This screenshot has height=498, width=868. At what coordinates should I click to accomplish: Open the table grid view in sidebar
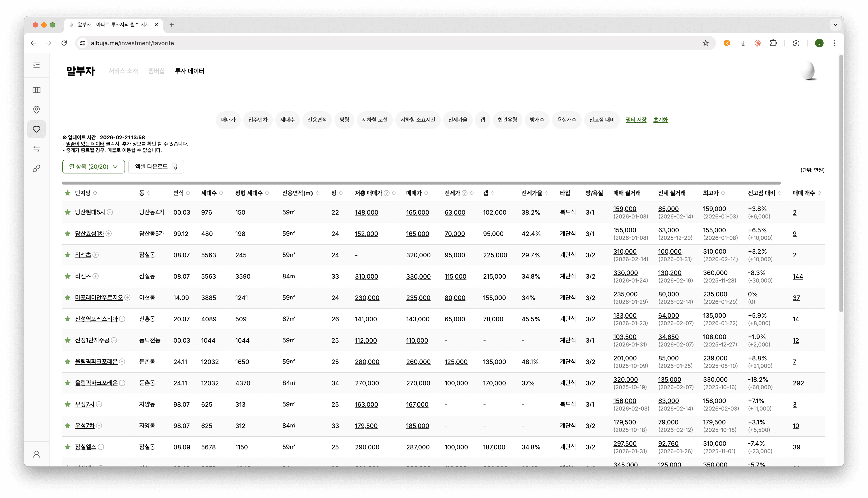(36, 90)
